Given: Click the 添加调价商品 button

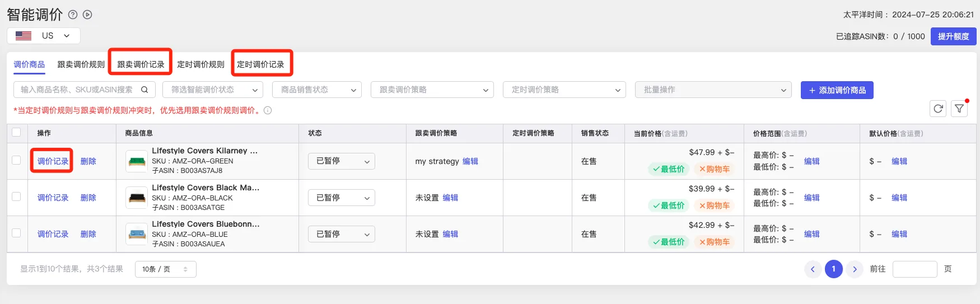Looking at the screenshot, I should click(837, 90).
